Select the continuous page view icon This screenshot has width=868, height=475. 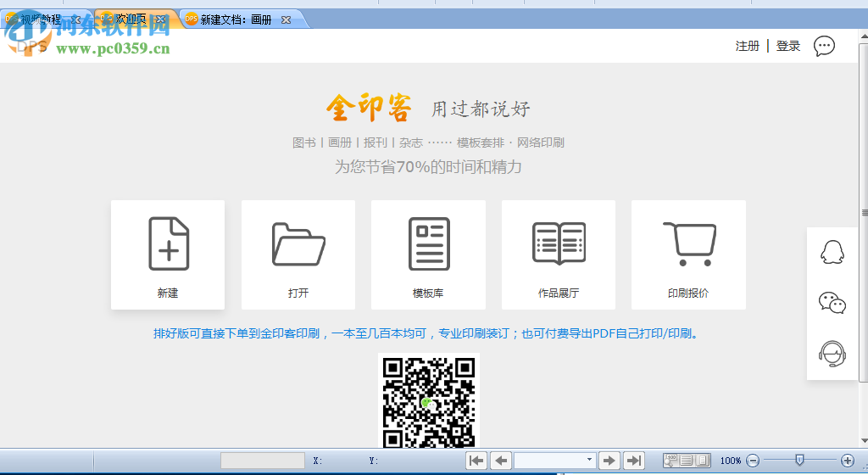[x=687, y=460]
